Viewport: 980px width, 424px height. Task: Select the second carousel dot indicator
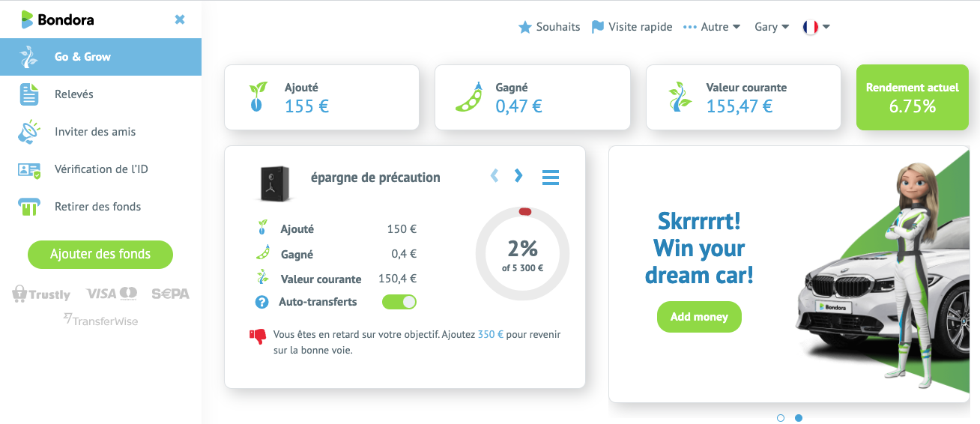pyautogui.click(x=799, y=418)
